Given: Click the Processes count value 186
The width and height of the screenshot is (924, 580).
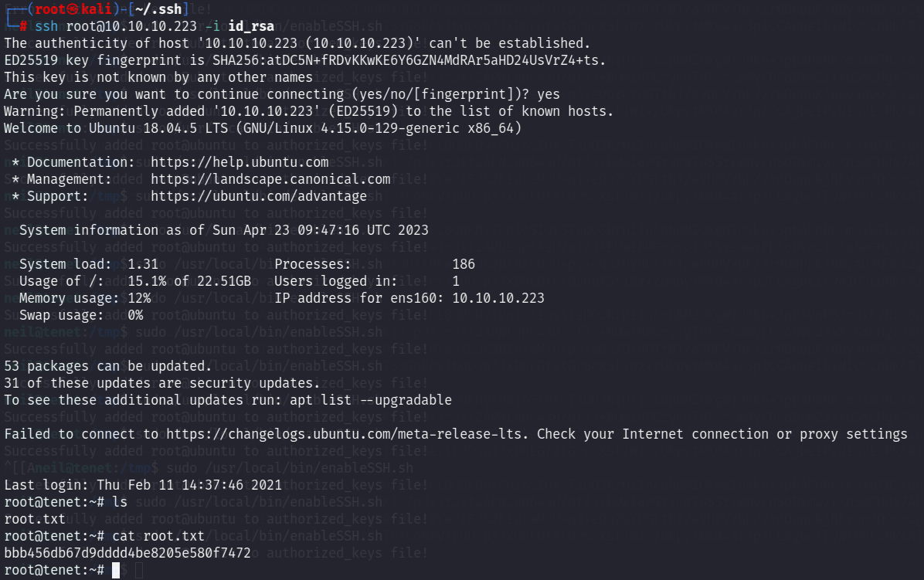Looking at the screenshot, I should pyautogui.click(x=464, y=264).
